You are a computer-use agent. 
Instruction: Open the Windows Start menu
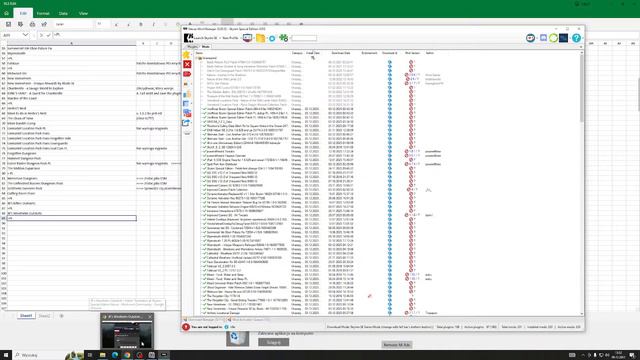pyautogui.click(x=6, y=355)
